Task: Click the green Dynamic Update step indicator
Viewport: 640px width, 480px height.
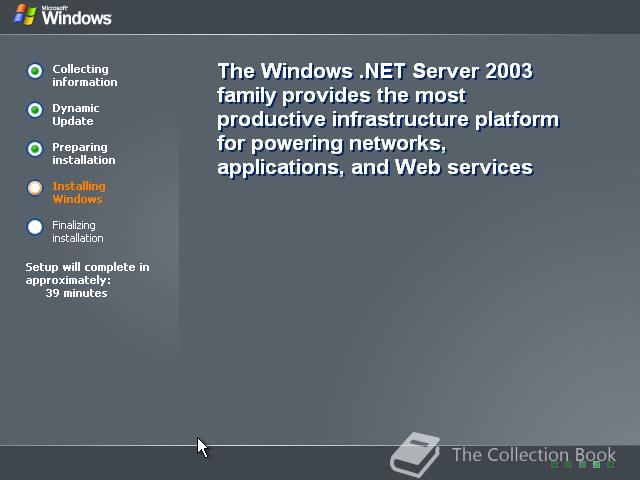Action: tap(35, 110)
